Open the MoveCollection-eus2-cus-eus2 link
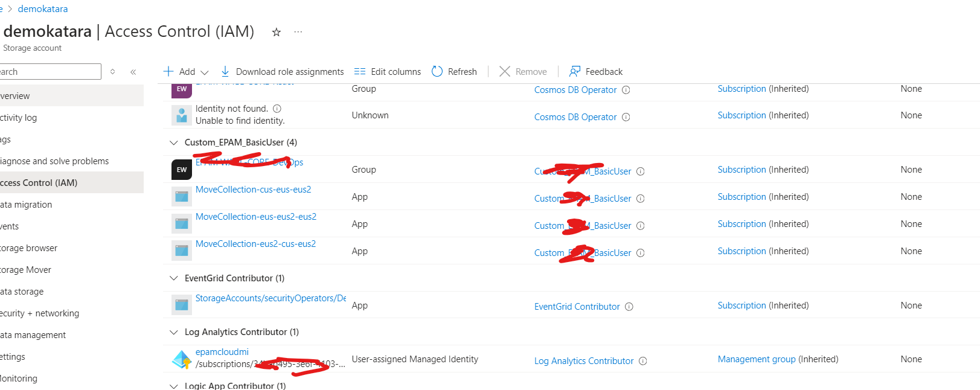The image size is (980, 390). [256, 244]
